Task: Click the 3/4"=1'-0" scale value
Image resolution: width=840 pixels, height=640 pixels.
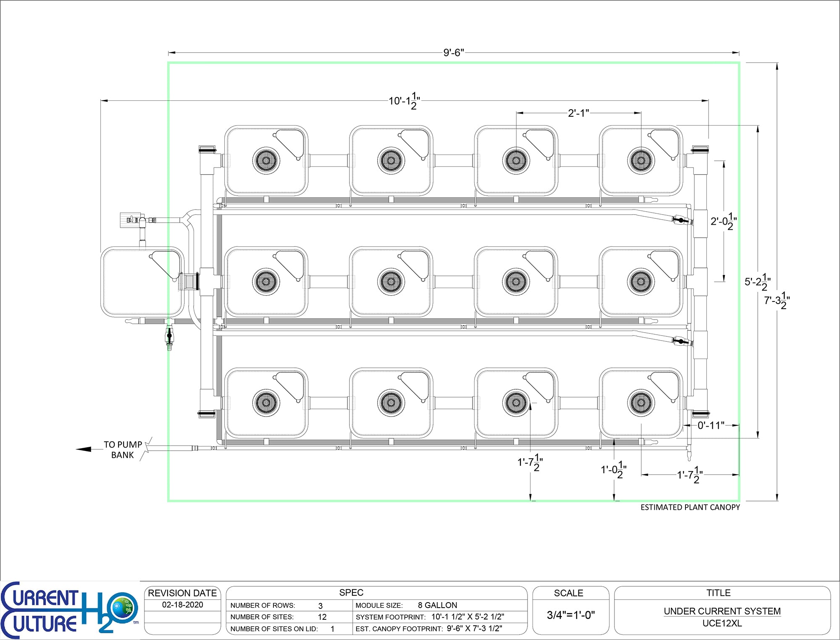Action: tap(571, 615)
